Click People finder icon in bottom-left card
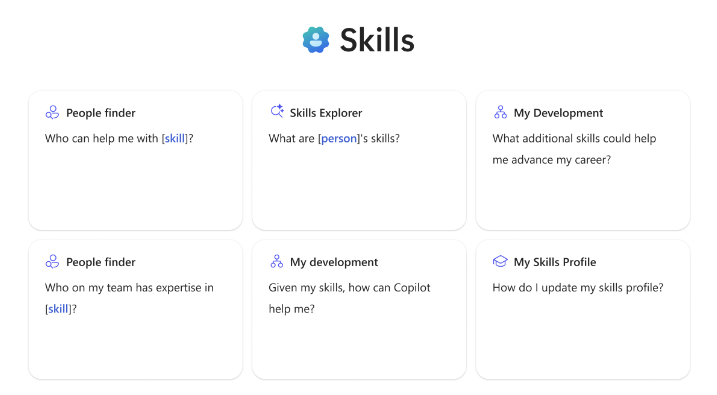The width and height of the screenshot is (717, 395). coord(52,262)
